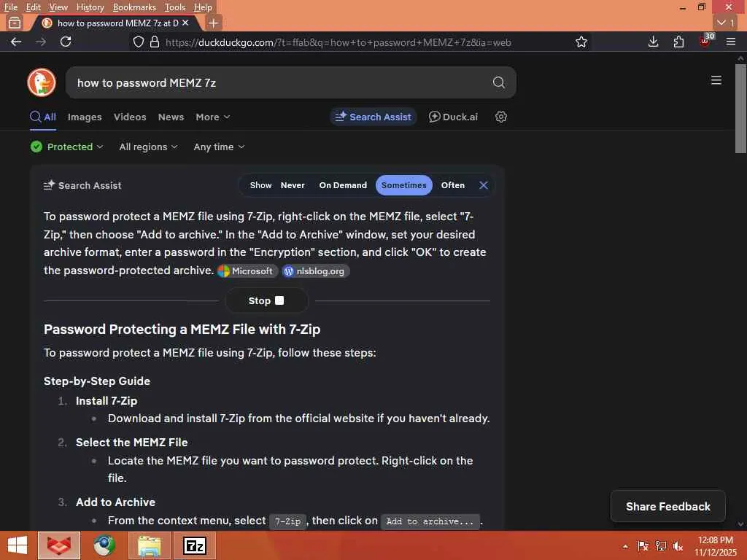
Task: Switch to the Images tab
Action: [85, 117]
